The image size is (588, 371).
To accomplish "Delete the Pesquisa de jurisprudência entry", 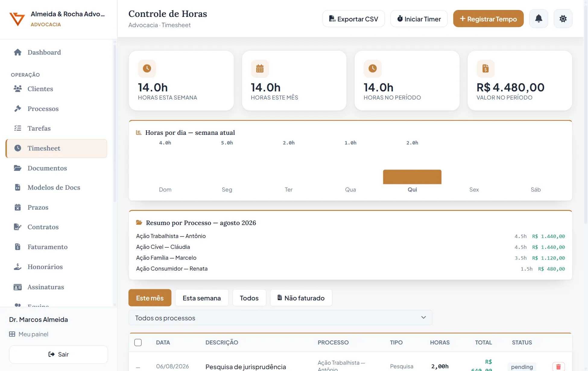I will pyautogui.click(x=558, y=366).
